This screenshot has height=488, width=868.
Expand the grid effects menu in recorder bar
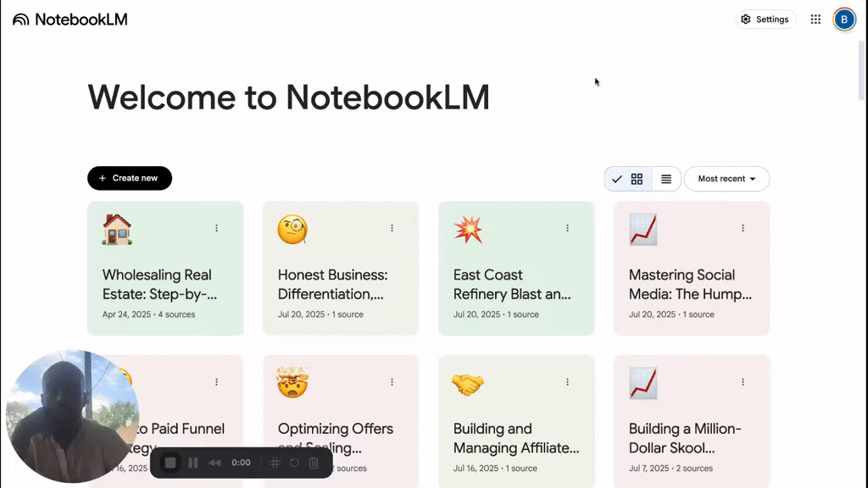pos(275,463)
